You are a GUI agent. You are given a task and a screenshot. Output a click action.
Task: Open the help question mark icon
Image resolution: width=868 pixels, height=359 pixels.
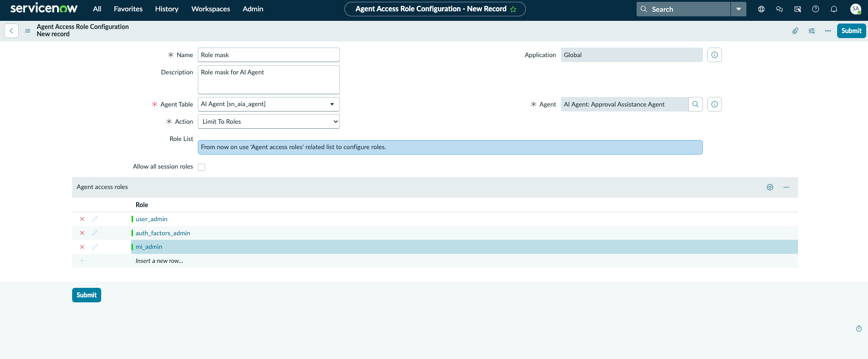(815, 9)
